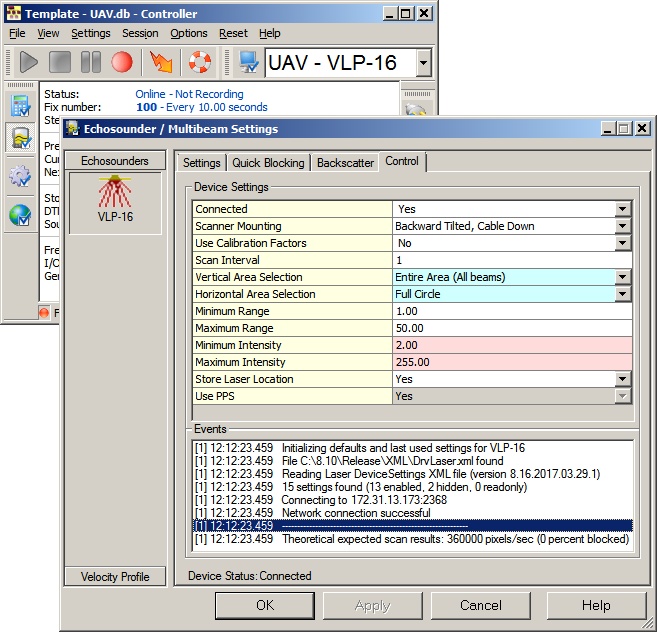The height and width of the screenshot is (633, 658).
Task: Expand Vertical Area Selection dropdown
Action: [623, 277]
